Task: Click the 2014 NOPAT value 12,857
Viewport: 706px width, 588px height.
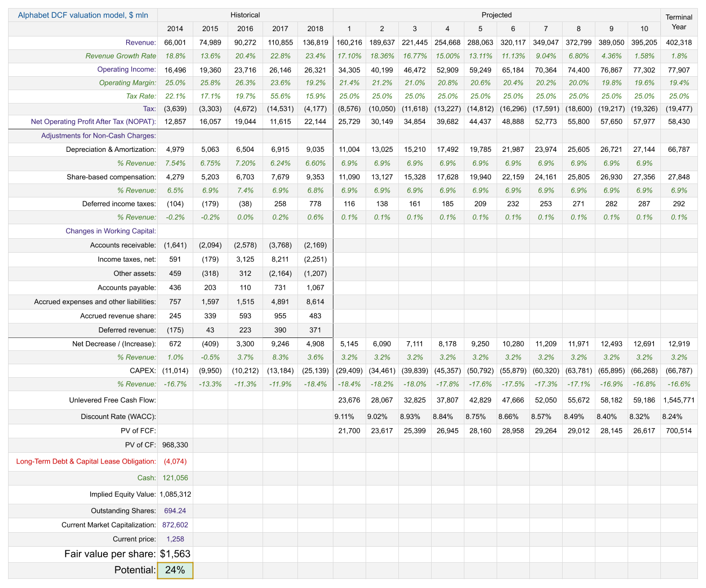Action: tap(175, 122)
